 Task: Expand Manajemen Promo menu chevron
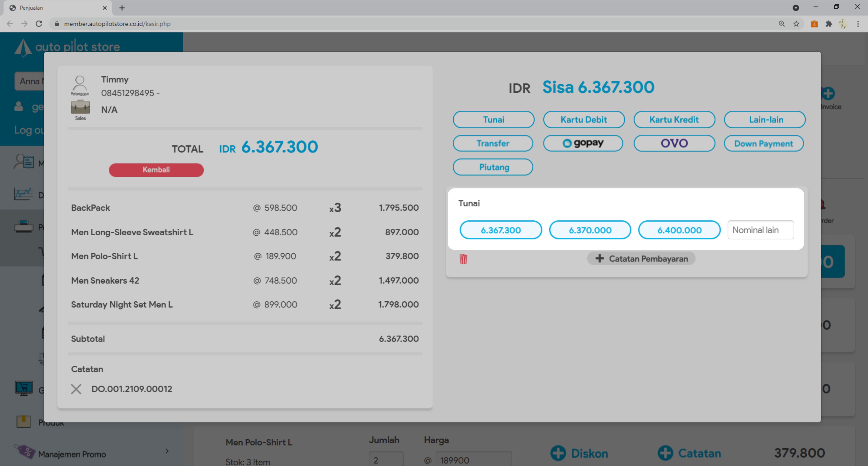pyautogui.click(x=167, y=451)
